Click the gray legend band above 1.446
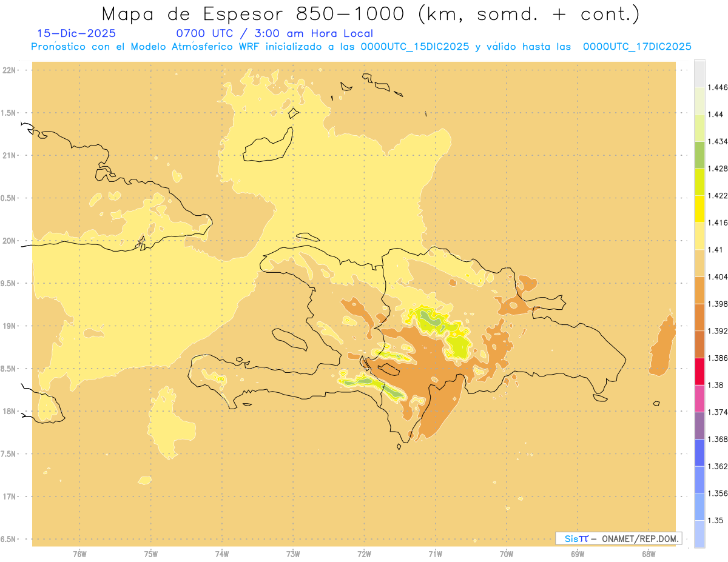The width and height of the screenshot is (728, 562). point(699,73)
